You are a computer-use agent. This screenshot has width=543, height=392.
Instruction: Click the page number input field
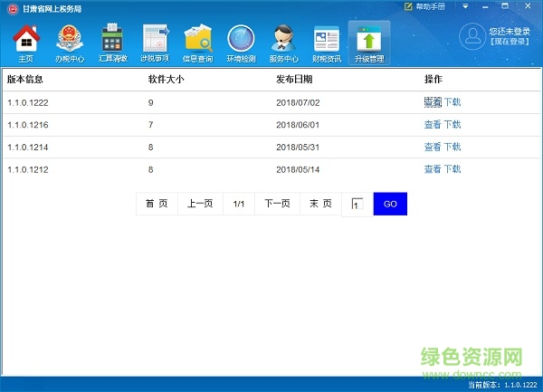click(357, 205)
